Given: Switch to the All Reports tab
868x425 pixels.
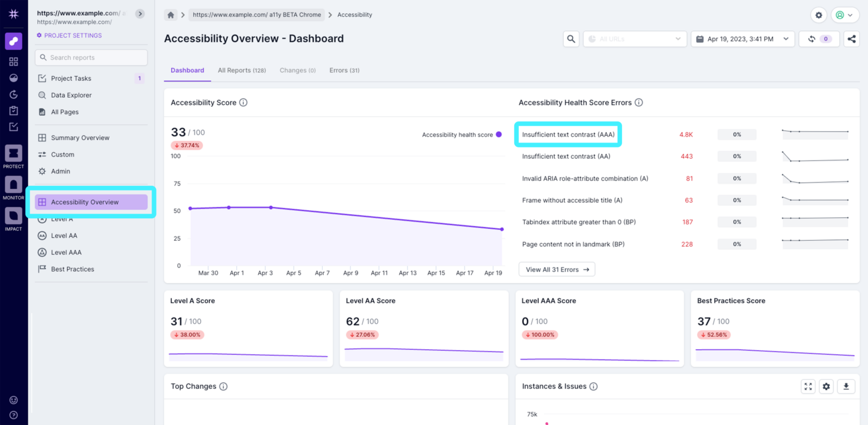Looking at the screenshot, I should click(x=242, y=71).
